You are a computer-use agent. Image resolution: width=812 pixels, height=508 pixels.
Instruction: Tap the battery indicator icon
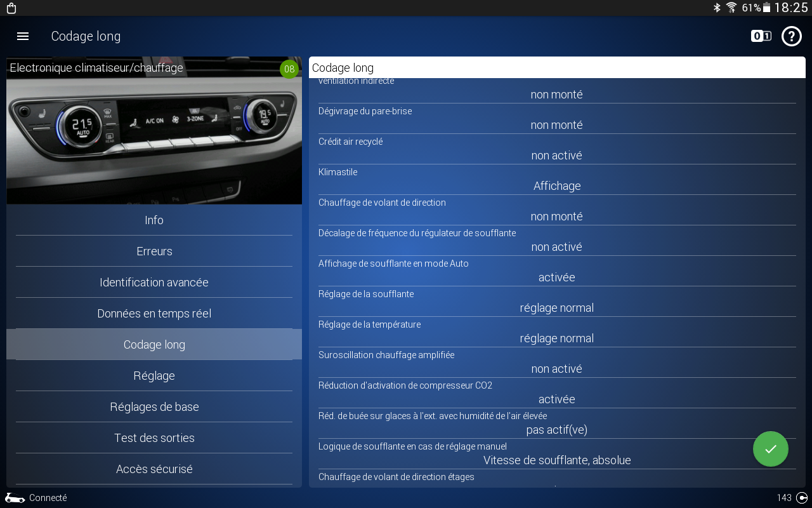[x=766, y=8]
